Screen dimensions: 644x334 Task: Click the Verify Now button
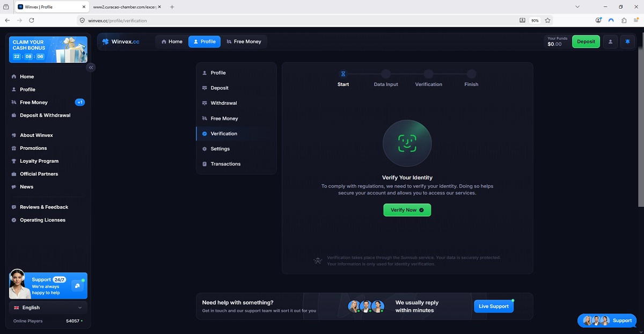(x=407, y=210)
